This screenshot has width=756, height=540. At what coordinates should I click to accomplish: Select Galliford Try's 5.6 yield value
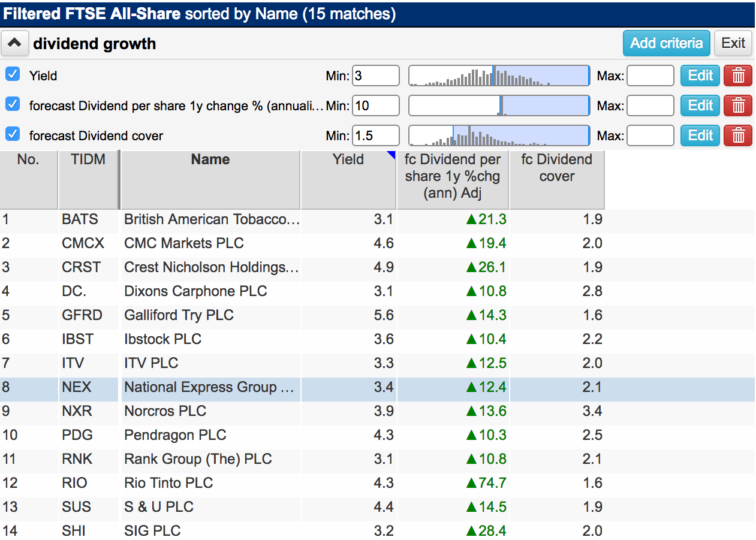point(384,315)
